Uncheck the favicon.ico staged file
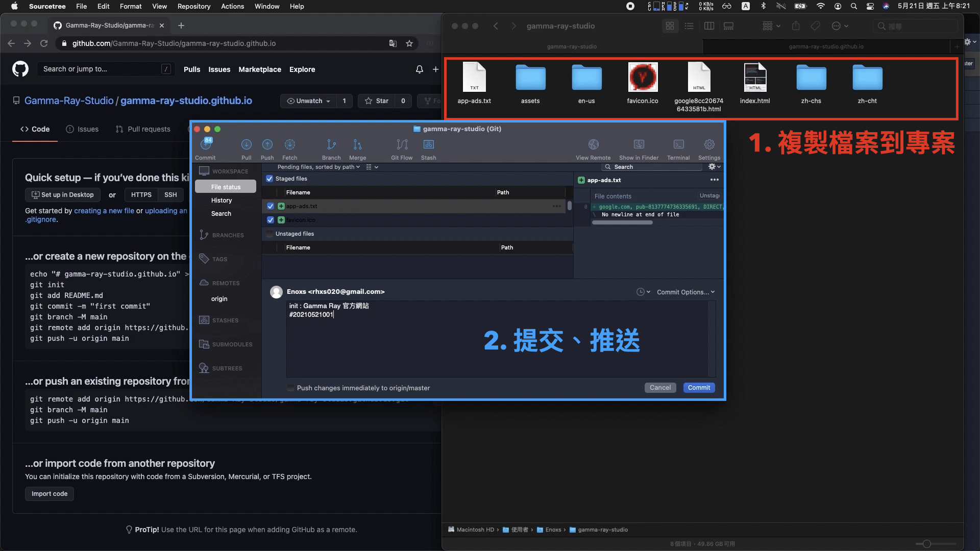Screen dimensions: 980x551 [x=271, y=220]
